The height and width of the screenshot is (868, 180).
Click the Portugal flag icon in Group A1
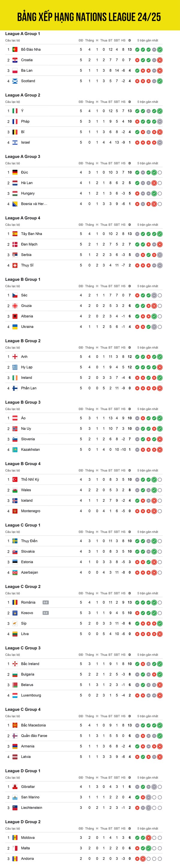15,50
